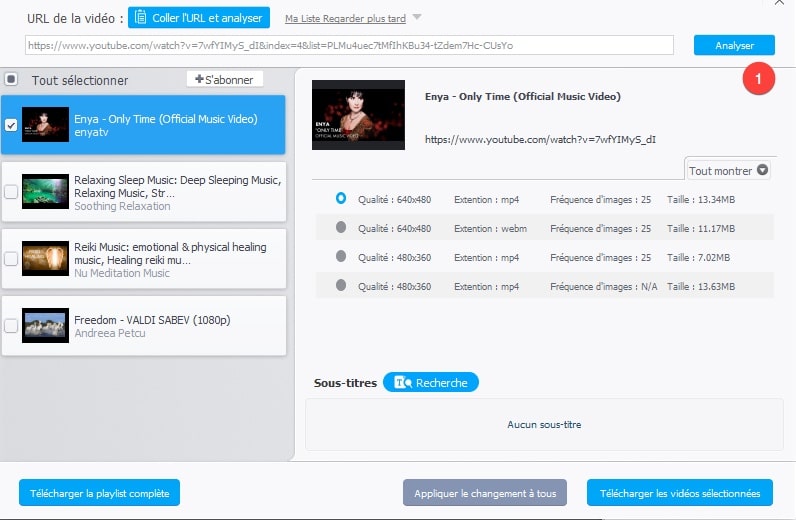Viewport: 796px width, 520px height.
Task: Select the Enya - Only Time playlist title
Action: pos(166,119)
